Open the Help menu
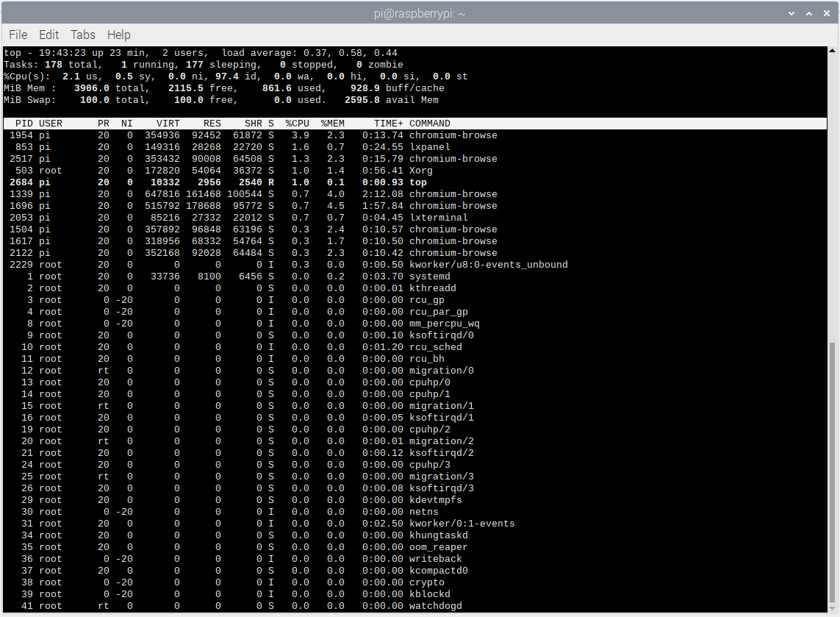The height and width of the screenshot is (617, 840). (118, 35)
